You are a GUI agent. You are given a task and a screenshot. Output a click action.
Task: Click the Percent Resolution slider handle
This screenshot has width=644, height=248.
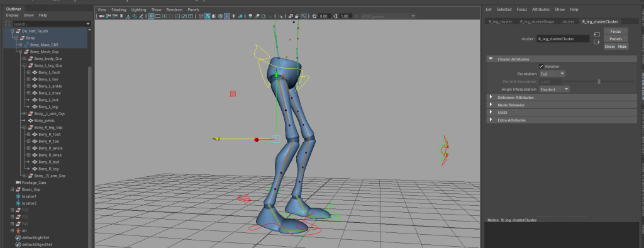pos(599,81)
